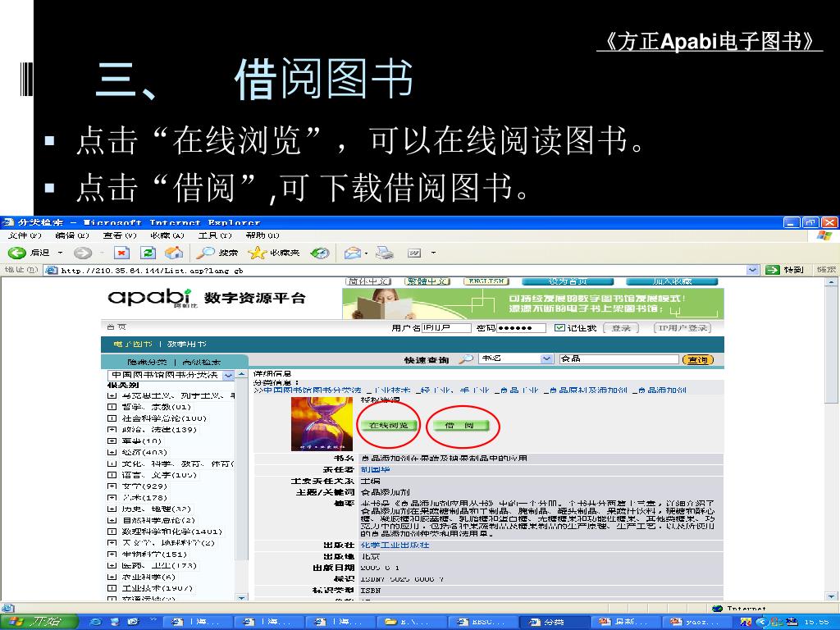The image size is (840, 630).
Task: Expand the 经济(403) category node
Action: click(112, 452)
